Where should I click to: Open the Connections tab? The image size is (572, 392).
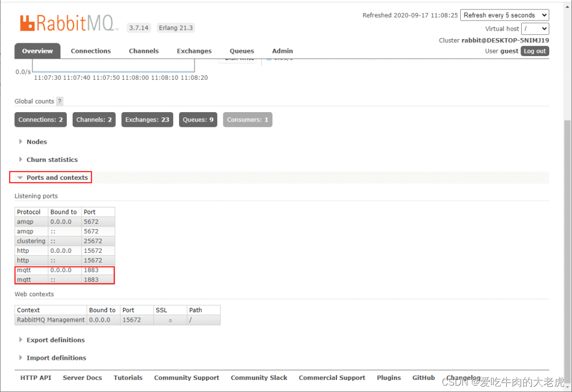[91, 51]
